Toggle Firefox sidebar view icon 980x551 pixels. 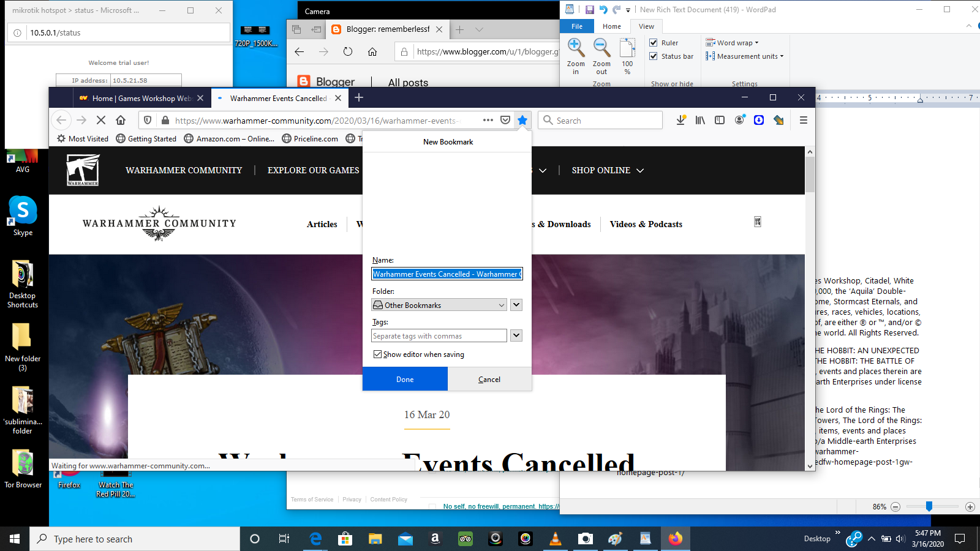tap(720, 121)
